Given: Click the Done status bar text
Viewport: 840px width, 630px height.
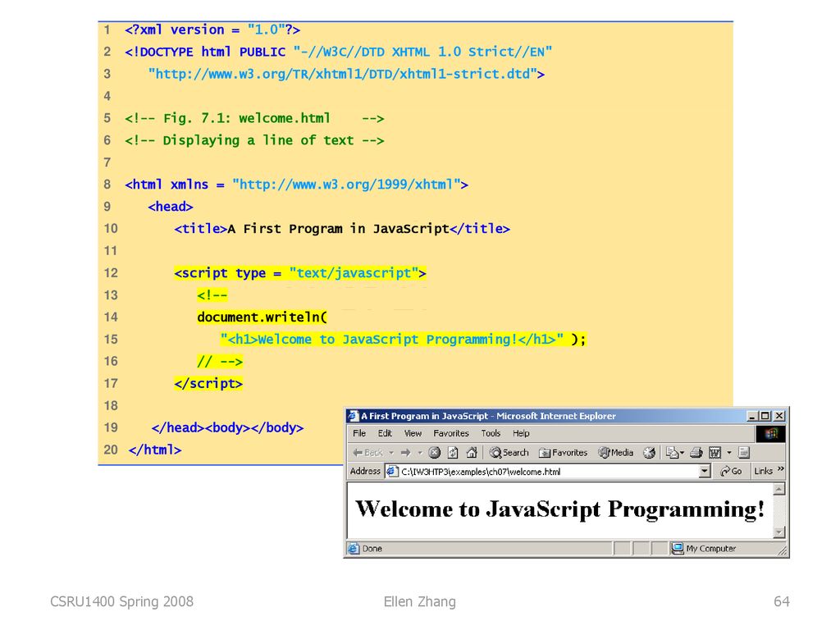Looking at the screenshot, I should 372,549.
